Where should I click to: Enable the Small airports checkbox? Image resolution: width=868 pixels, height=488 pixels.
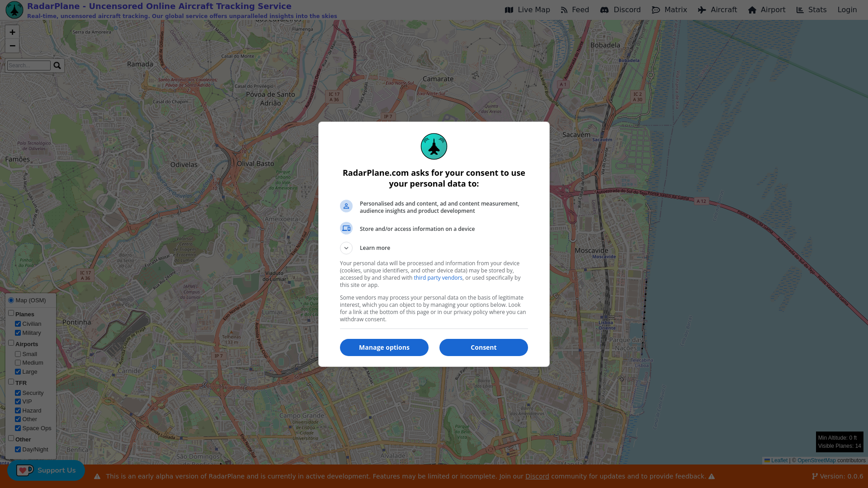click(18, 354)
